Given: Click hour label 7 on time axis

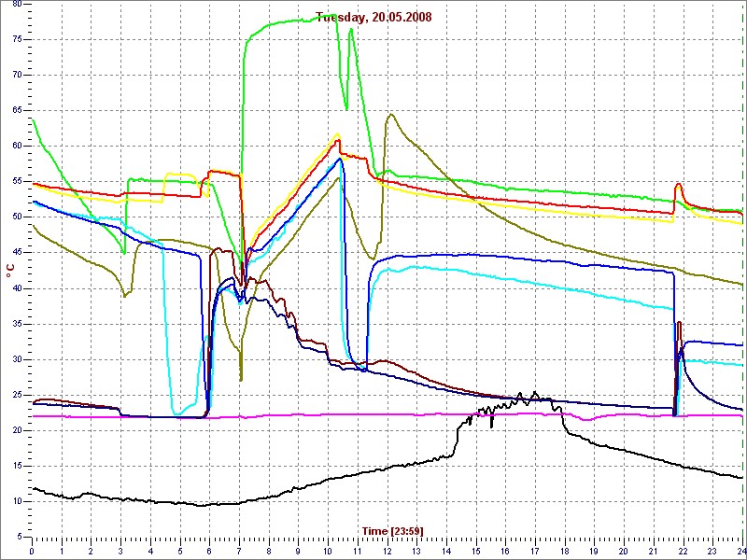Looking at the screenshot, I should (x=239, y=552).
